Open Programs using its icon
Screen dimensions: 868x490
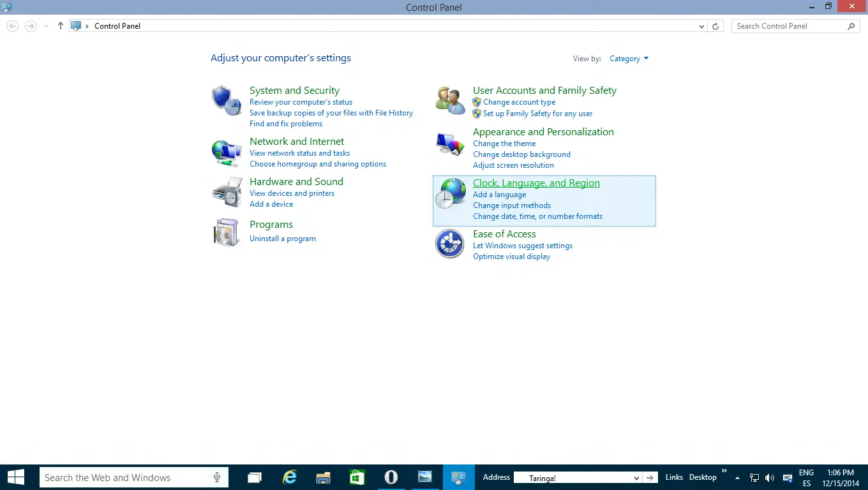coord(226,232)
